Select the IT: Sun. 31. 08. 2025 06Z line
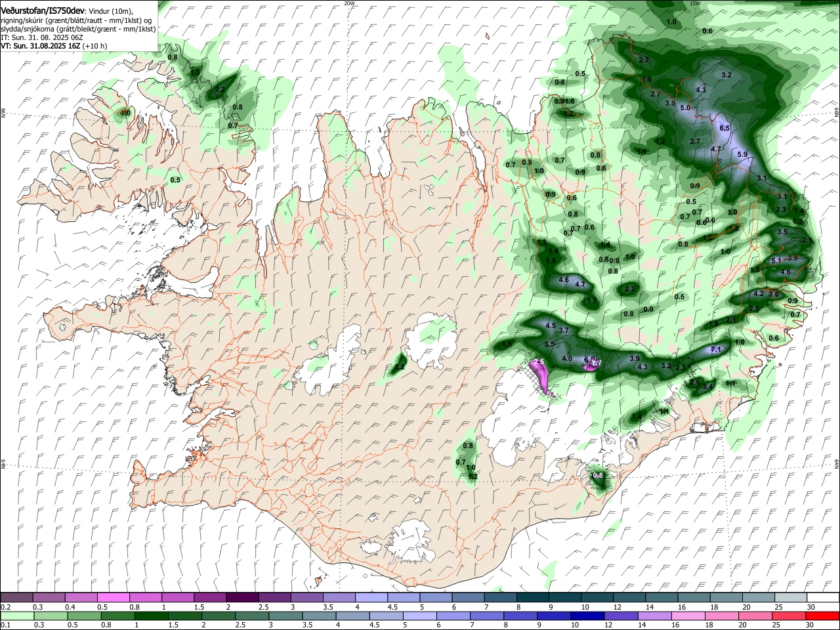Screen dimensions: 840x630 click(42, 37)
